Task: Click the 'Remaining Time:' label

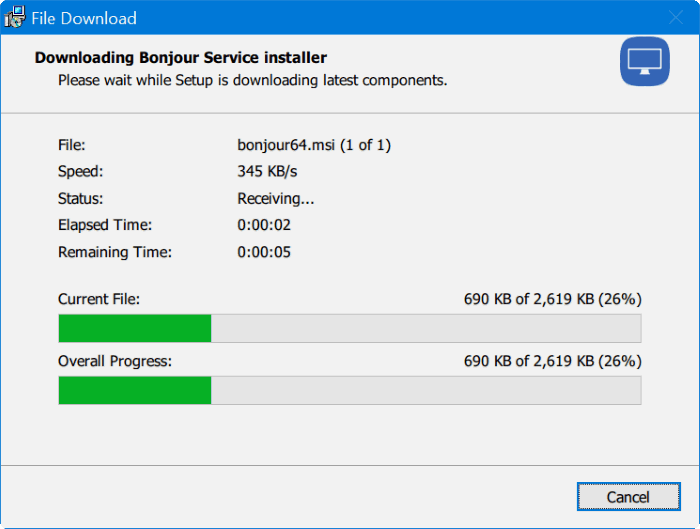Action: (115, 252)
